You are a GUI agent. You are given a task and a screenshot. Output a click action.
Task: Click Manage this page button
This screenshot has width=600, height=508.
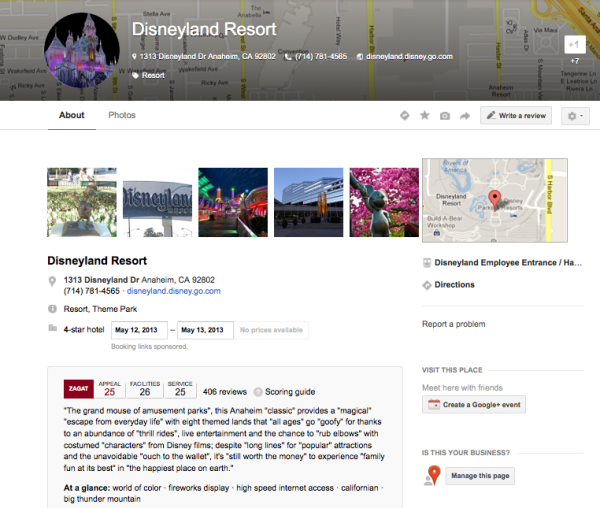(x=480, y=476)
